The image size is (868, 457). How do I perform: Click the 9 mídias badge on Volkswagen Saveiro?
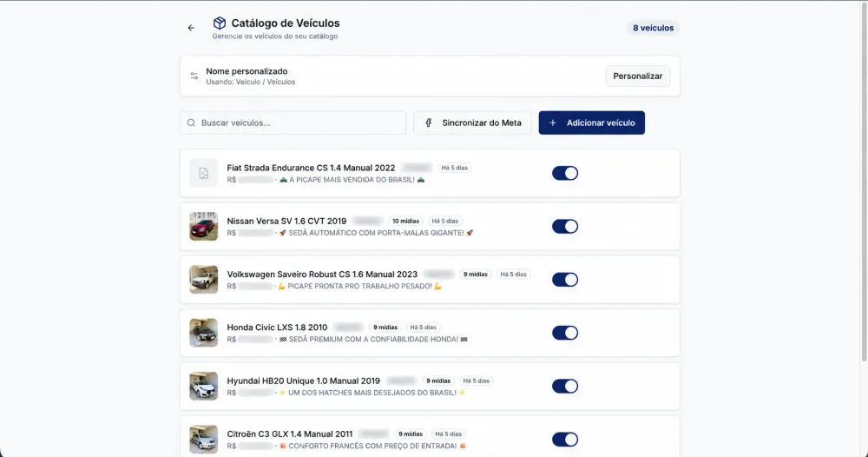[x=476, y=275]
